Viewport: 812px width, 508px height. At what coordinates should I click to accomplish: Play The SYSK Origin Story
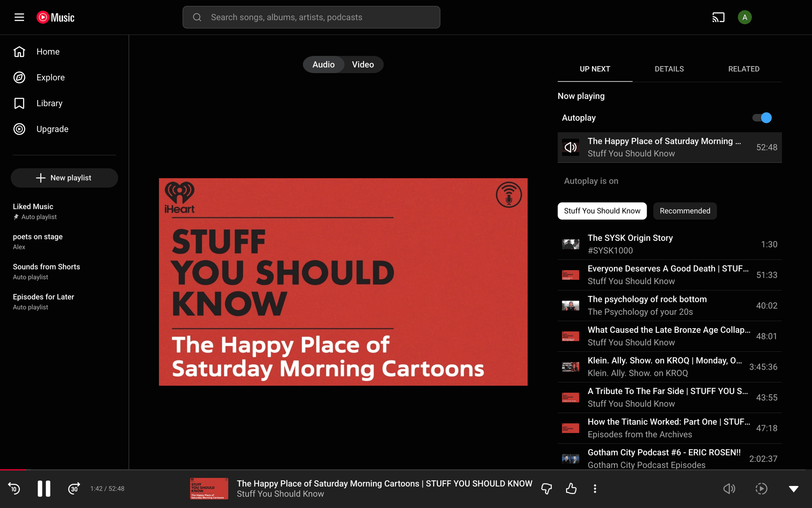pyautogui.click(x=669, y=244)
